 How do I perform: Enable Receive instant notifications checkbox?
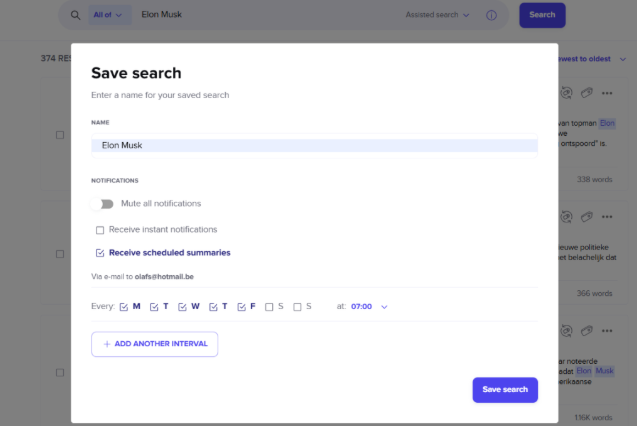point(100,230)
